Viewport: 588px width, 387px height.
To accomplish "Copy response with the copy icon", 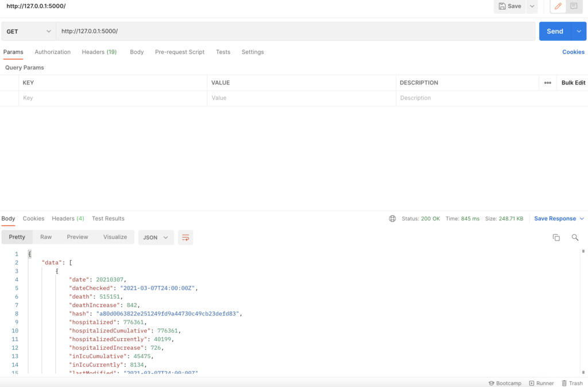I will click(x=556, y=237).
